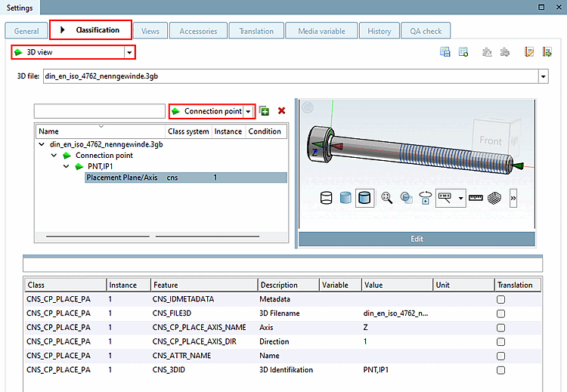
Task: Check Translation box for CNS_3DID row
Action: (x=500, y=370)
